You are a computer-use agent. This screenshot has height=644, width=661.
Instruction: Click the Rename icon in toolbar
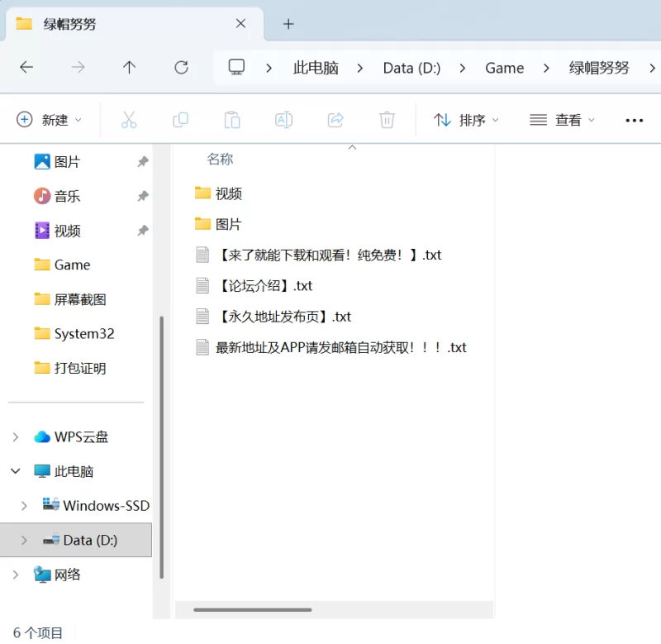(x=283, y=120)
